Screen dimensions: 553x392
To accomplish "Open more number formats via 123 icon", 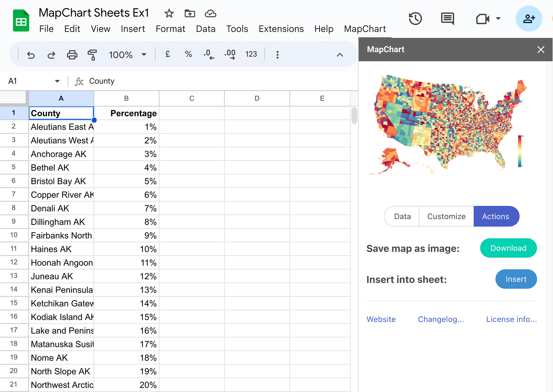I will pos(251,54).
